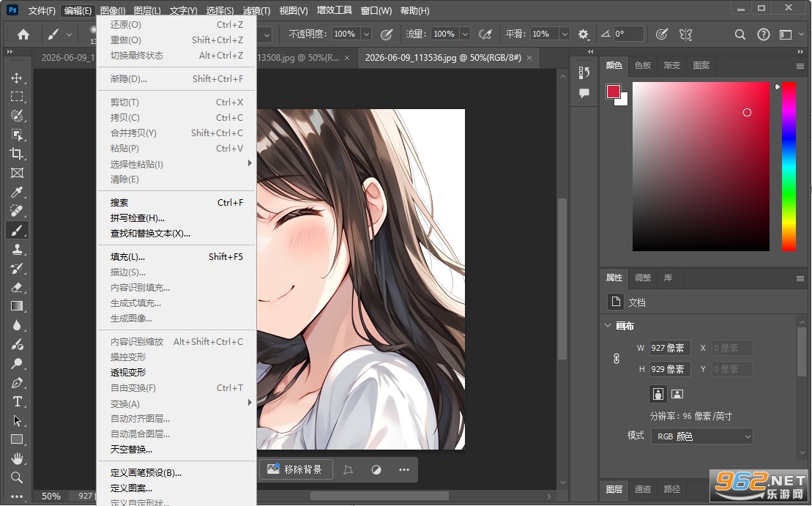Select the Brush tool in toolbar
The height and width of the screenshot is (506, 812).
pos(17,230)
